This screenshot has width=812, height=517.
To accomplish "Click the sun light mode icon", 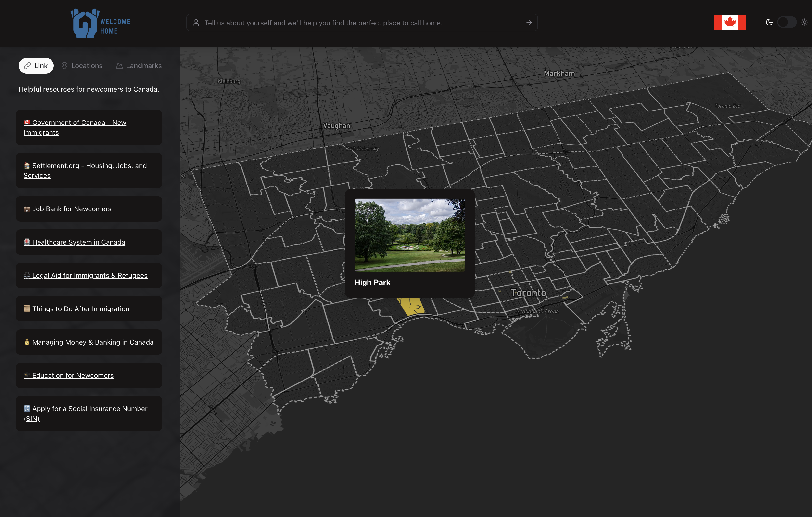I will [805, 22].
